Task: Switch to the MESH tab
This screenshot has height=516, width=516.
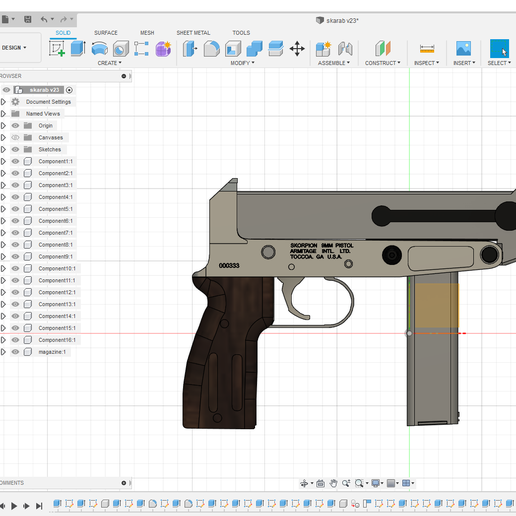Action: tap(147, 33)
